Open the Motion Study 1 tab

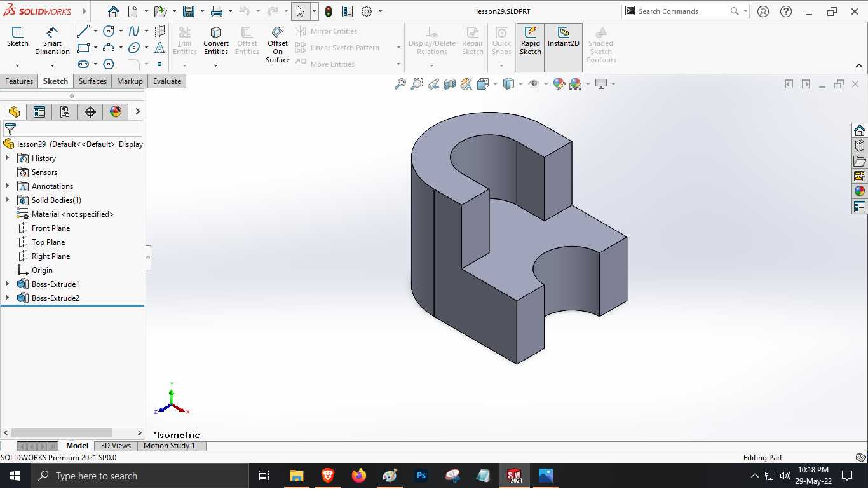169,446
